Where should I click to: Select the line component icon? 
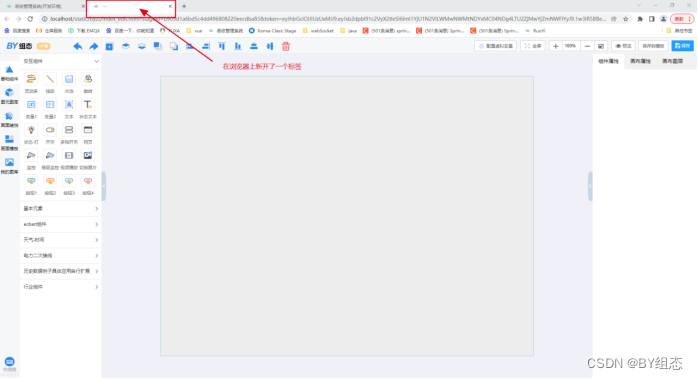pos(50,79)
